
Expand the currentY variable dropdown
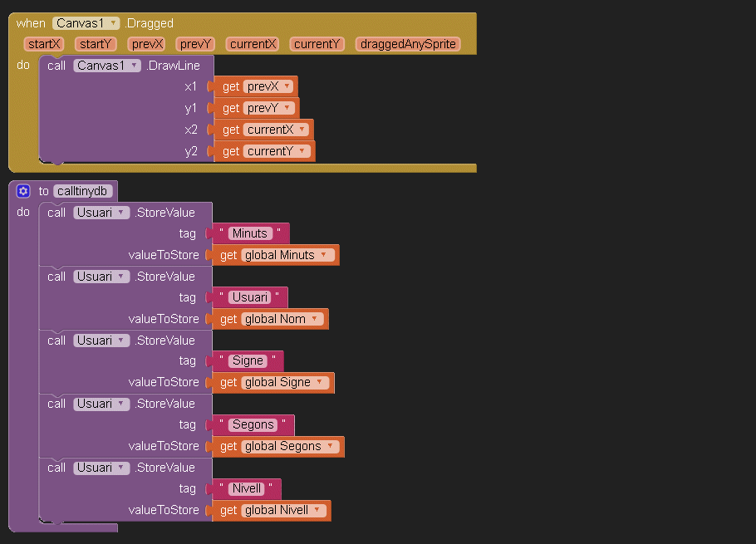303,151
